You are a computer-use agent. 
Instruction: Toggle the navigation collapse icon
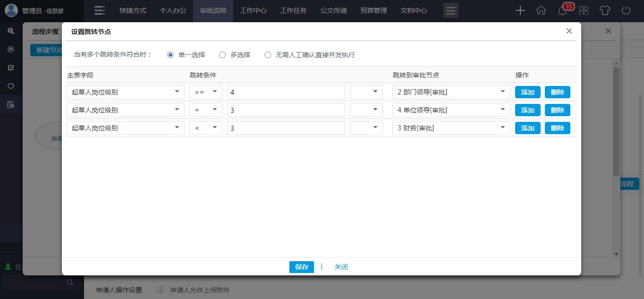(99, 10)
